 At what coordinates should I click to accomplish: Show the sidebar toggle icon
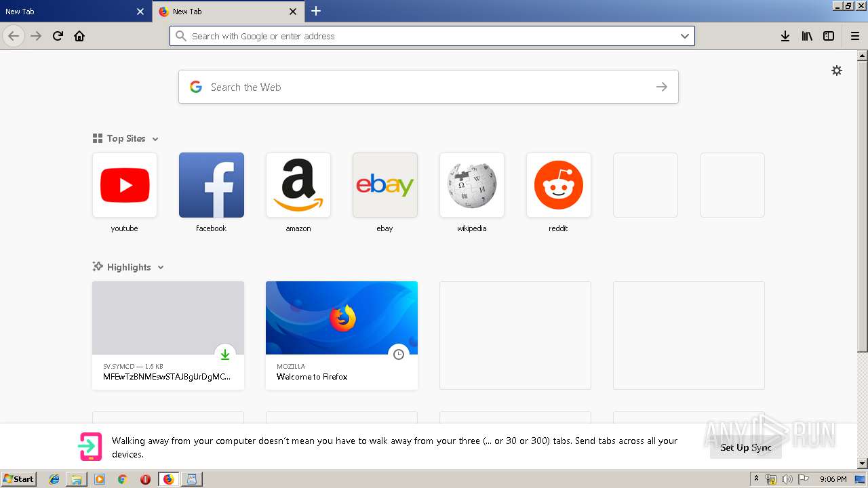(x=829, y=36)
